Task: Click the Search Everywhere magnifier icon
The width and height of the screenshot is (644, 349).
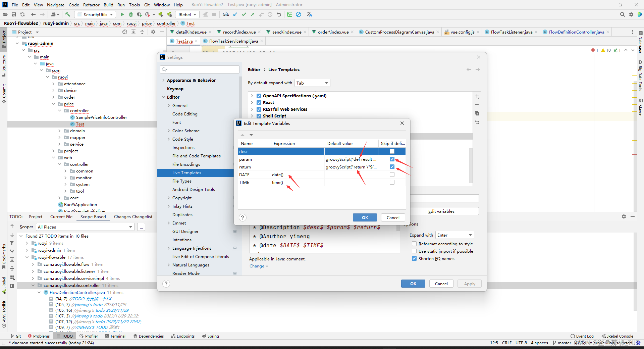Action: pyautogui.click(x=622, y=14)
